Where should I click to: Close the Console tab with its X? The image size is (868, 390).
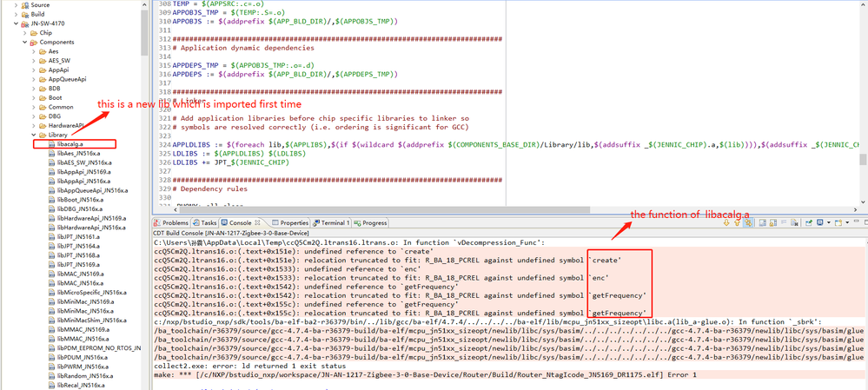pos(257,222)
